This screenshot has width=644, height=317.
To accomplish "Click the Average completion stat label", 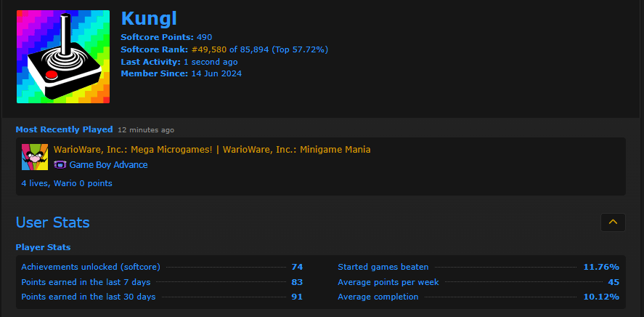I will [x=378, y=297].
